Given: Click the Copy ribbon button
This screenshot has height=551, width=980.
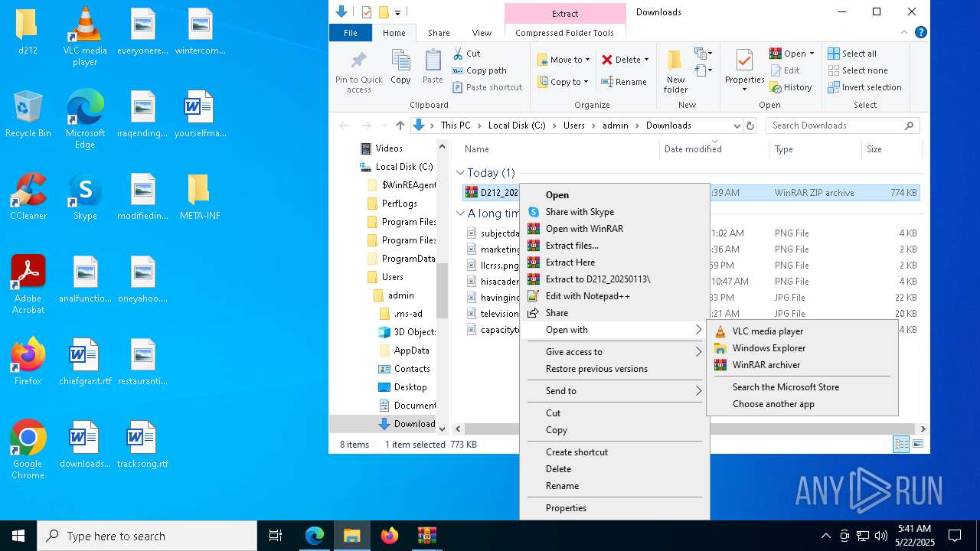Looking at the screenshot, I should 400,67.
